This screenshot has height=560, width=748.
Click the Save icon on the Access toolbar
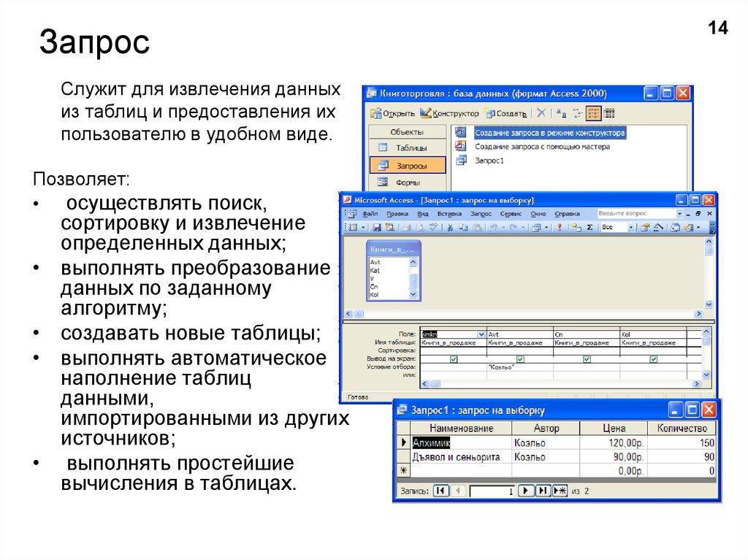[378, 227]
